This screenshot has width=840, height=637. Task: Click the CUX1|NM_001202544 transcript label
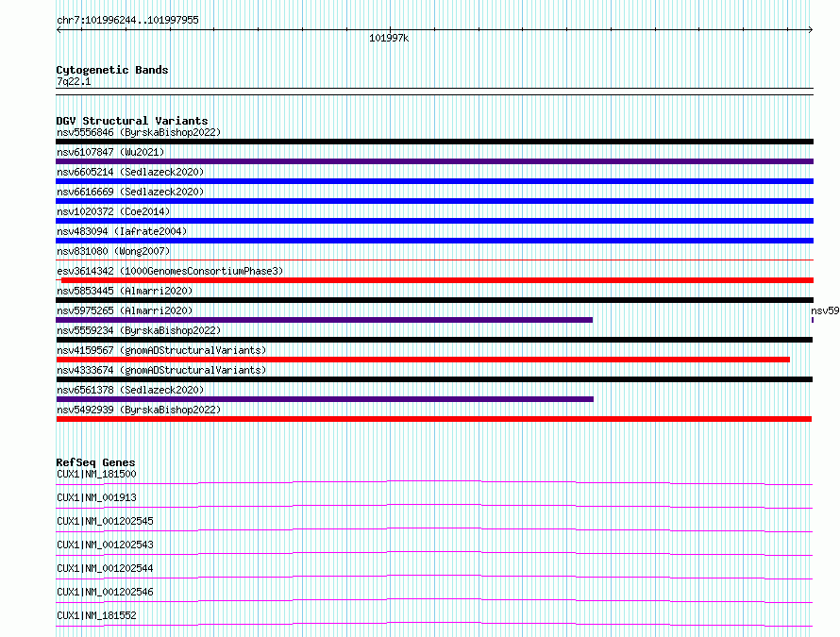coord(105,568)
